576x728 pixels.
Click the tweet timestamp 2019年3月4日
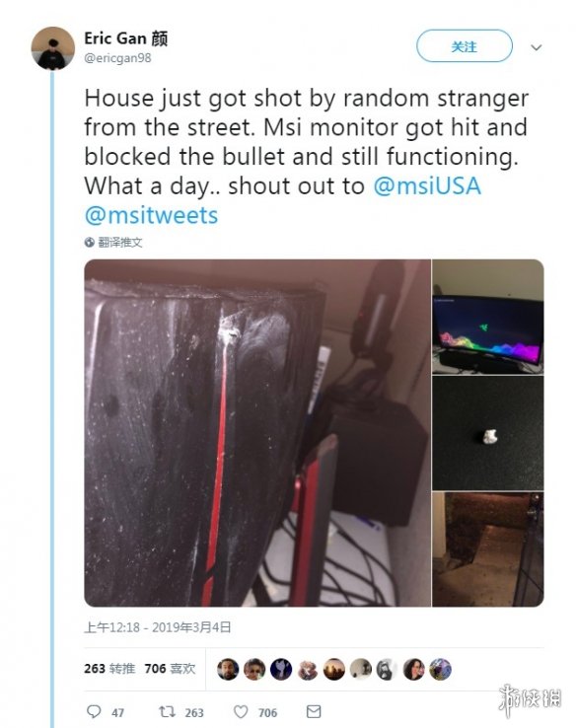pos(191,627)
